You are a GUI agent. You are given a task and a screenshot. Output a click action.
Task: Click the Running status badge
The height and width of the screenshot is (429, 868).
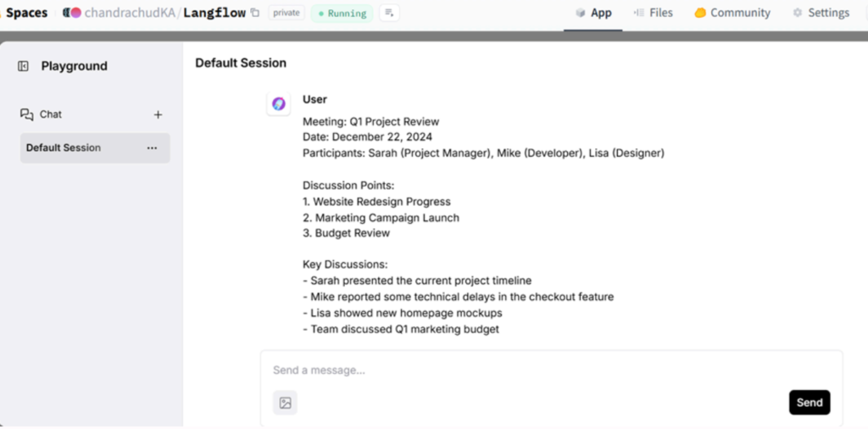coord(342,13)
